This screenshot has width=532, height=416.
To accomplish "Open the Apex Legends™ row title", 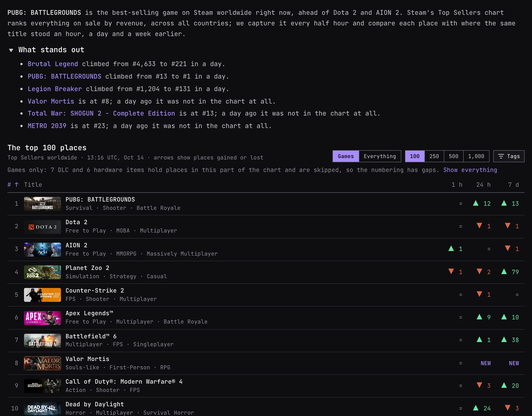I will click(89, 313).
